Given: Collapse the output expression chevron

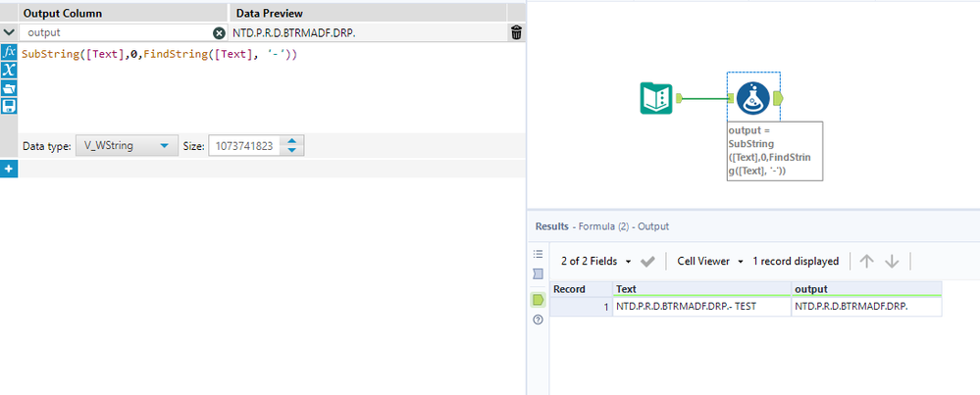Looking at the screenshot, I should coord(9,32).
